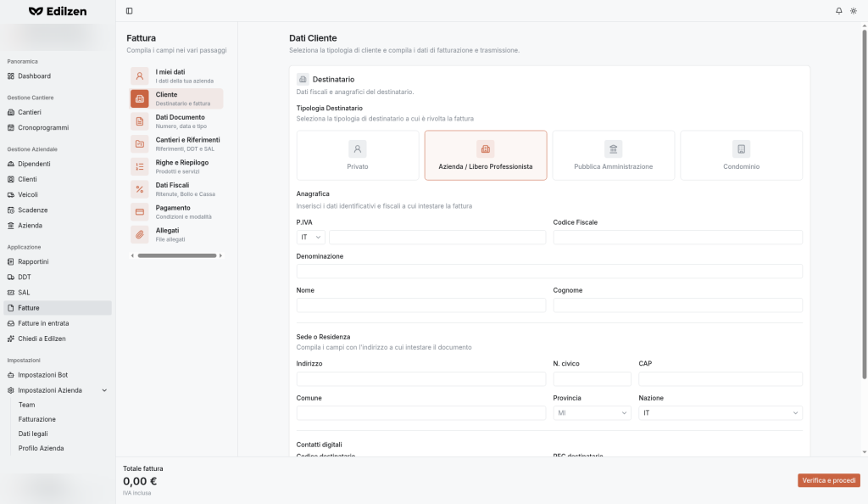The width and height of the screenshot is (868, 504).
Task: Click the Indirizzo input field
Action: click(421, 378)
